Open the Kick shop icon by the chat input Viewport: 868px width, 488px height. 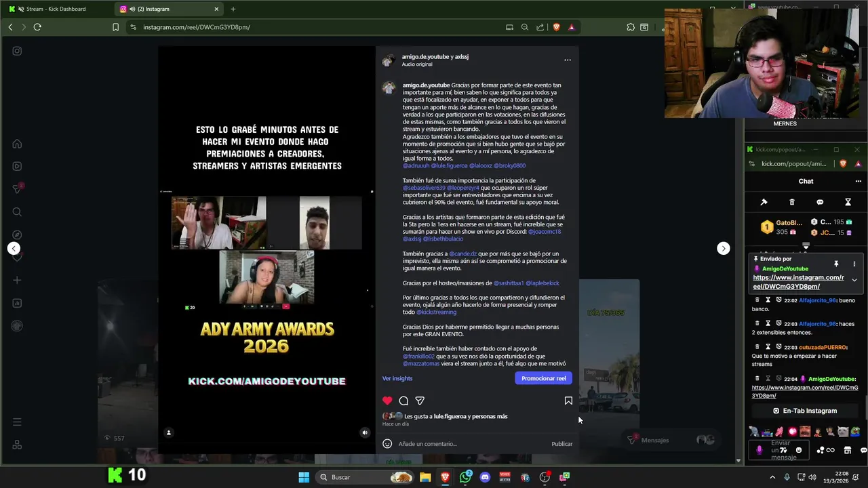(x=847, y=450)
